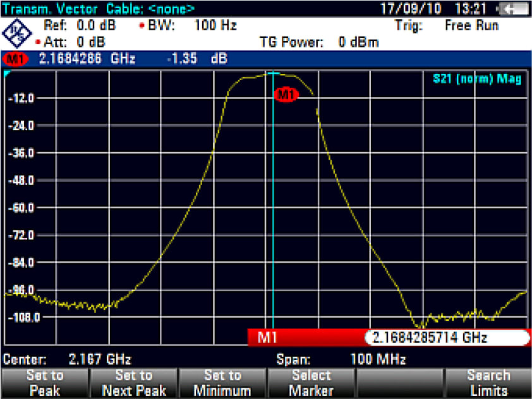Click the red M1 label above the frequency readout

[x=267, y=338]
